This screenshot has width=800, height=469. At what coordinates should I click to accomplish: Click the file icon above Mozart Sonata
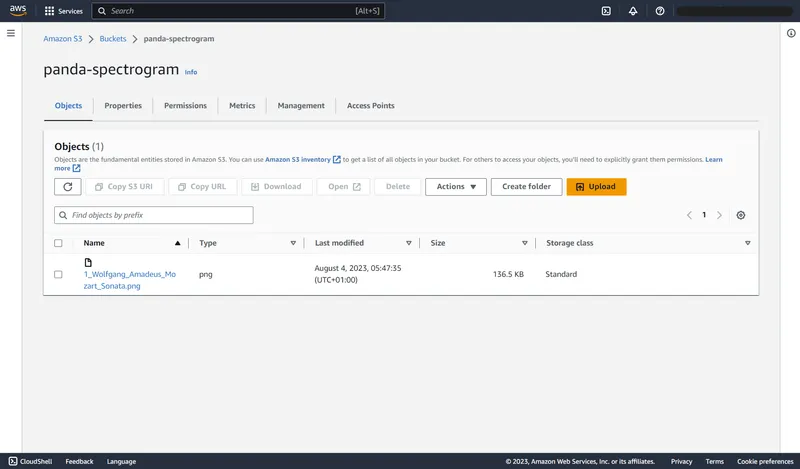[x=88, y=262]
